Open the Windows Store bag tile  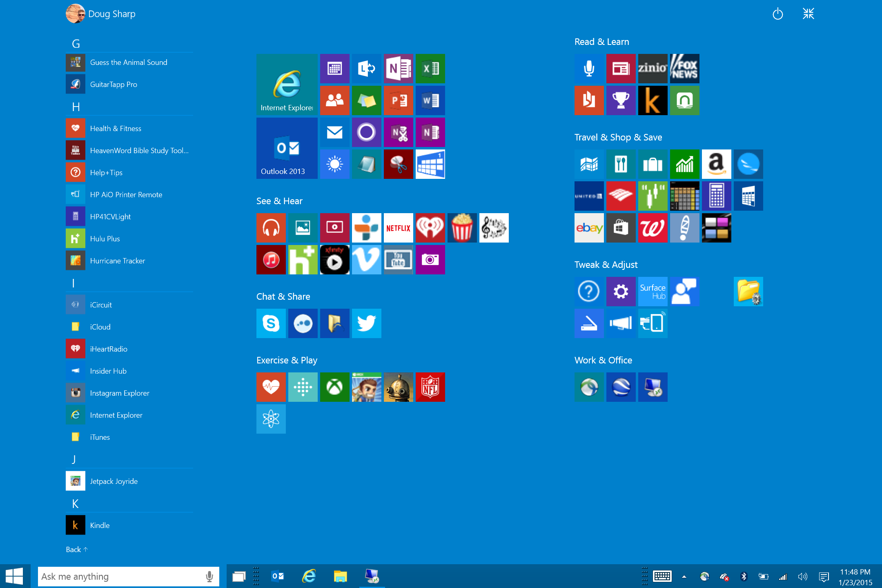(621, 228)
